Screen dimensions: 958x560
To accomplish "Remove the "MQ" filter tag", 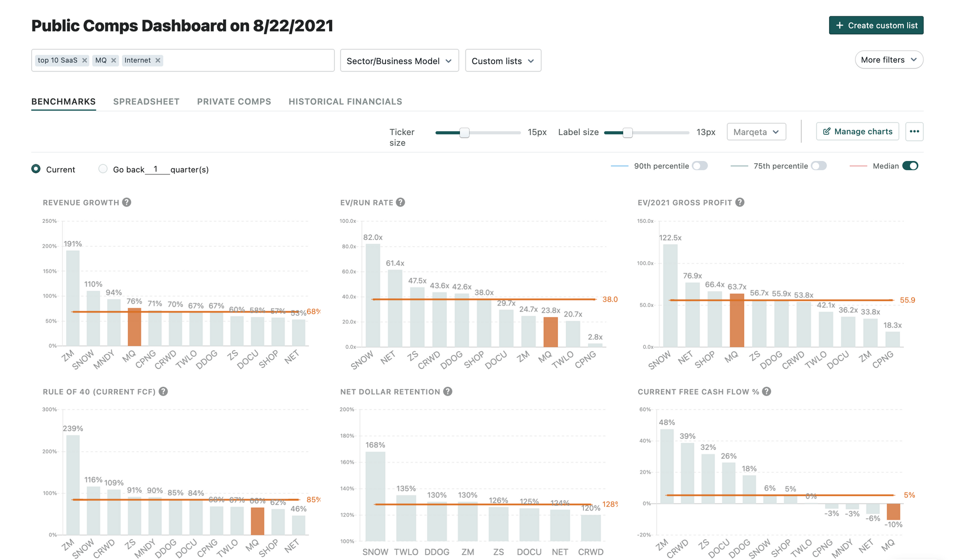I will [x=114, y=60].
